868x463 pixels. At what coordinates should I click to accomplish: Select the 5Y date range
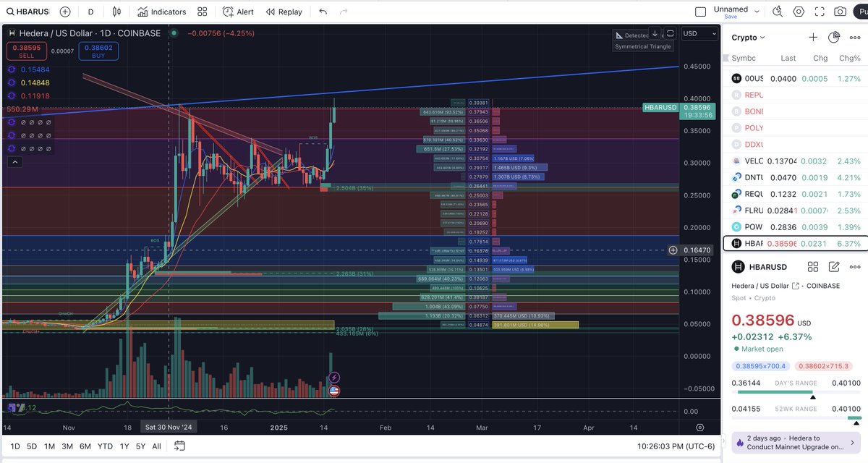(140, 446)
